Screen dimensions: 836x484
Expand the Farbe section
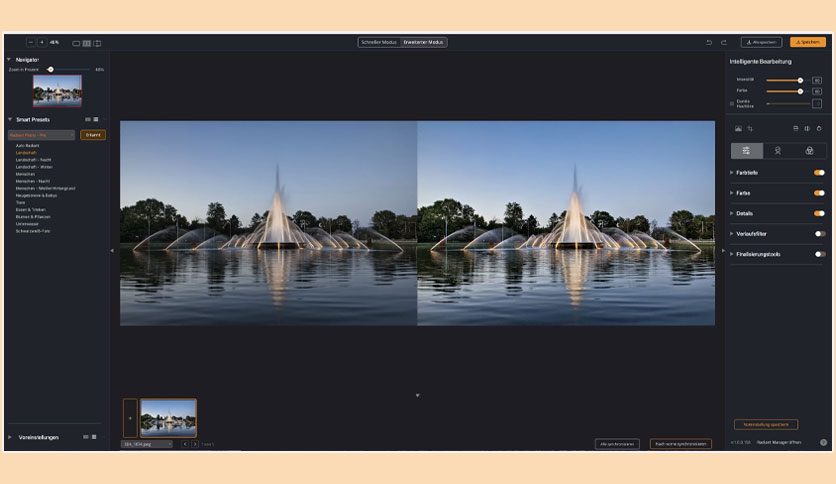(732, 193)
